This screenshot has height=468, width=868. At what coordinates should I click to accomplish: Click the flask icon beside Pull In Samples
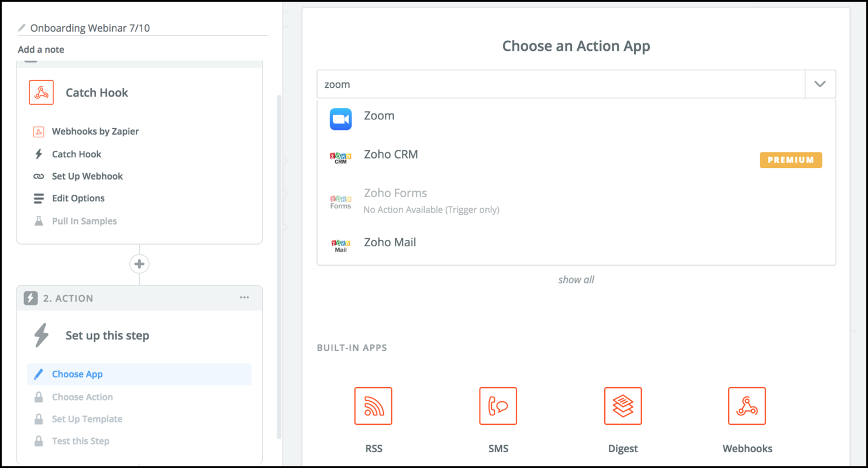[x=39, y=221]
